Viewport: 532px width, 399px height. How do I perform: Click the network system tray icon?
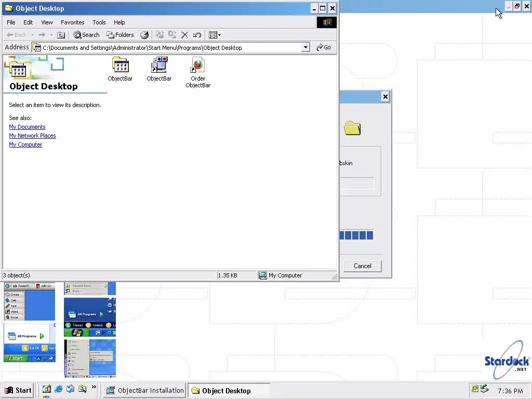pyautogui.click(x=485, y=389)
